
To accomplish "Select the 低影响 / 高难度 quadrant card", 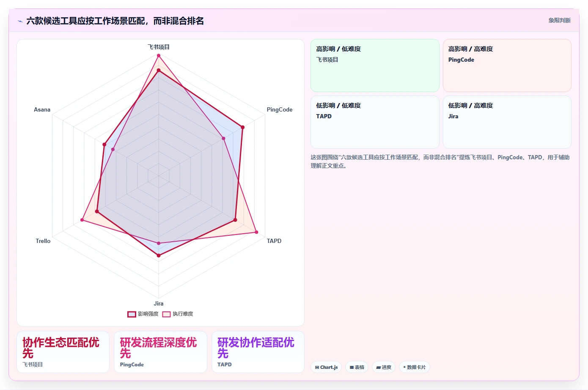I will pyautogui.click(x=507, y=122).
